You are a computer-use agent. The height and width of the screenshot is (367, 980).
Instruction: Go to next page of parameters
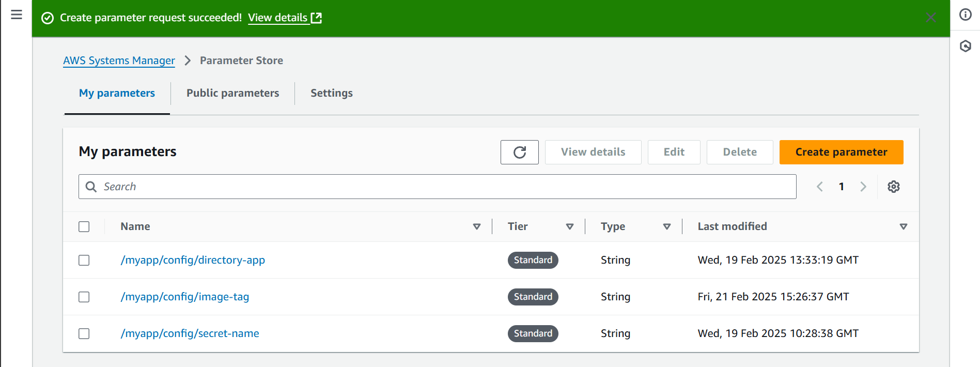[x=863, y=187]
